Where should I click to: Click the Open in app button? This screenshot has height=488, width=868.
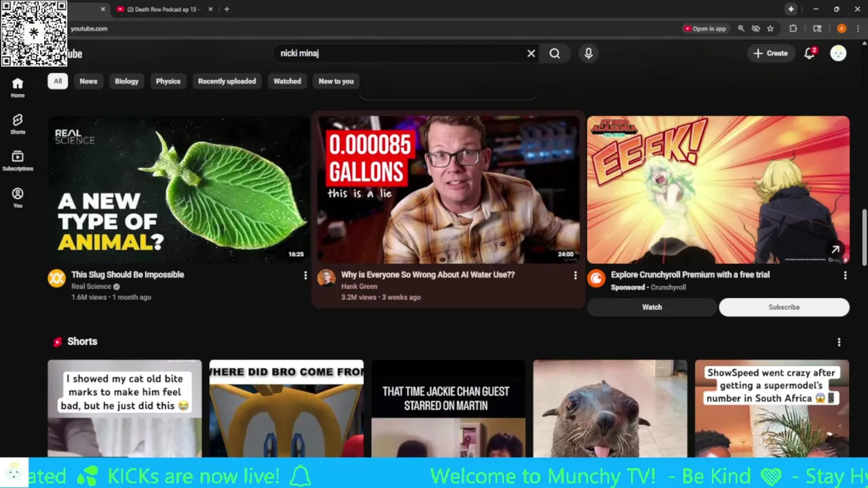point(705,28)
